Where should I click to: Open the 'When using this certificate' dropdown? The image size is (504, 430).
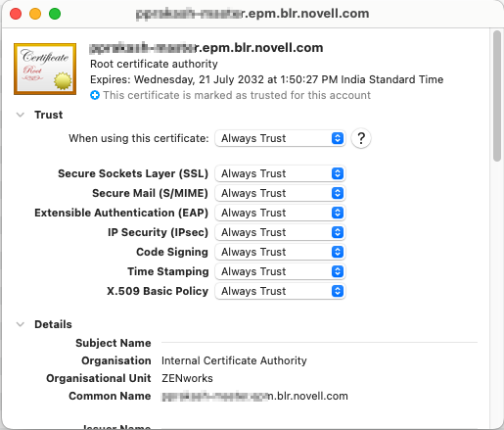click(280, 138)
